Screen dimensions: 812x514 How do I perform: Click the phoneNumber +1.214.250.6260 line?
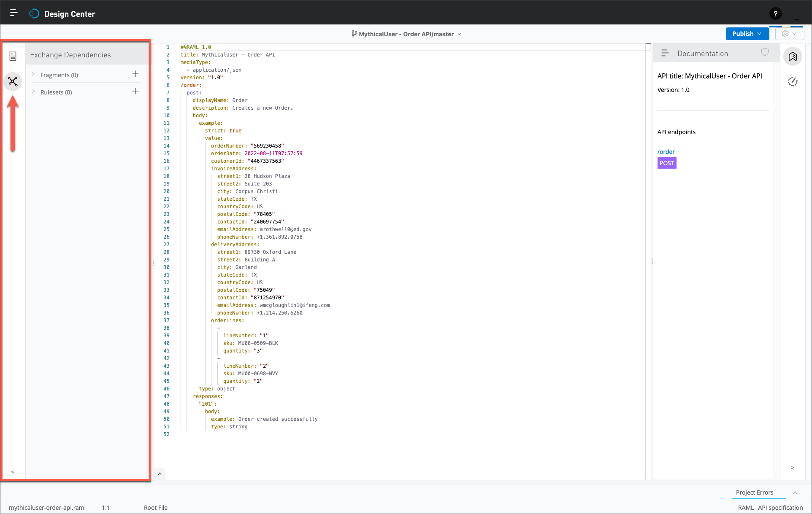[x=260, y=313]
